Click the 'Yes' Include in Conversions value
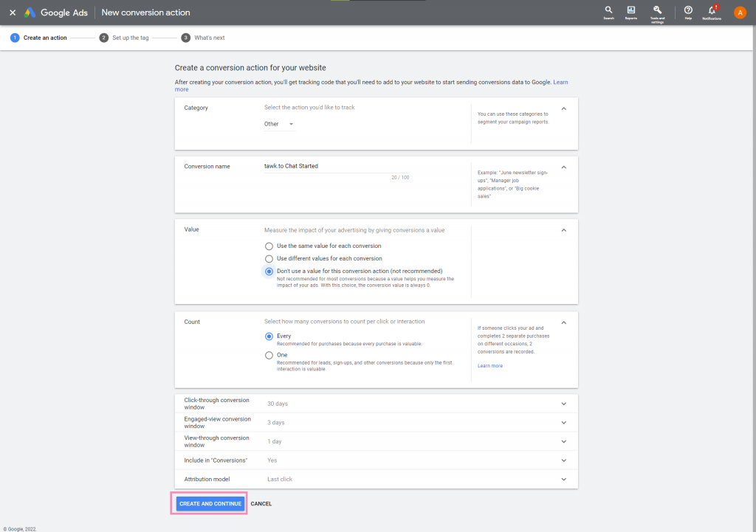756x532 pixels. [272, 460]
